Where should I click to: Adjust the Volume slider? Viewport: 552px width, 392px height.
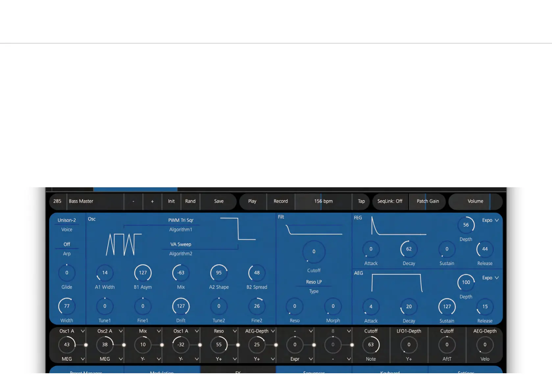(475, 201)
